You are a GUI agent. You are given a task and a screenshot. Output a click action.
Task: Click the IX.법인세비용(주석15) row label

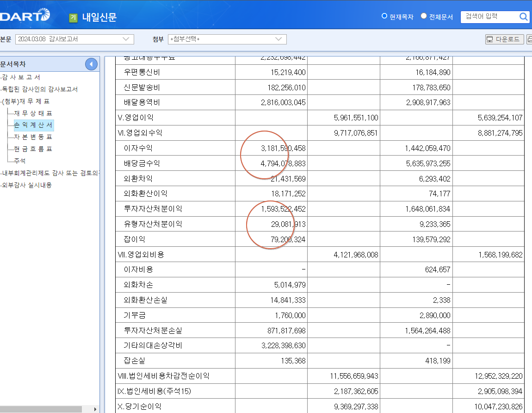154,391
